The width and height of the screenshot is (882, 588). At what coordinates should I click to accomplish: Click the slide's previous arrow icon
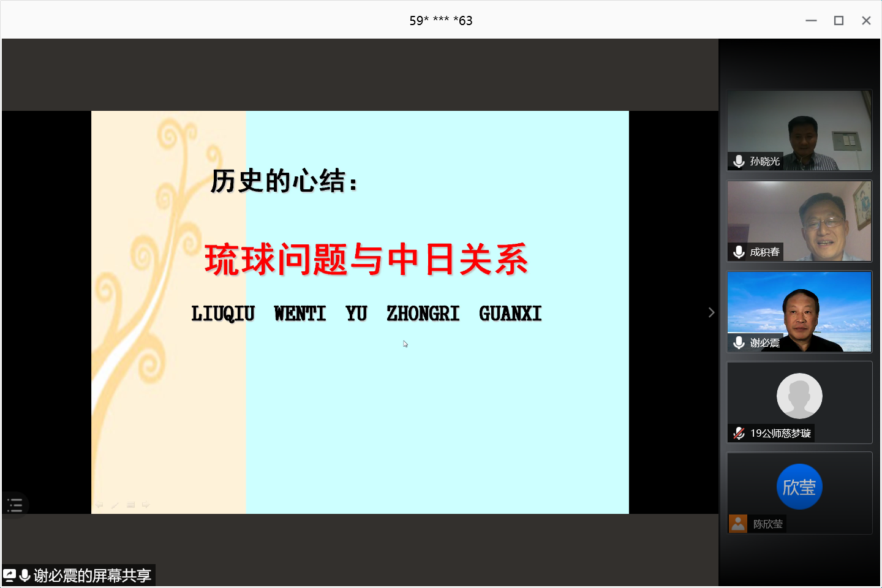99,505
